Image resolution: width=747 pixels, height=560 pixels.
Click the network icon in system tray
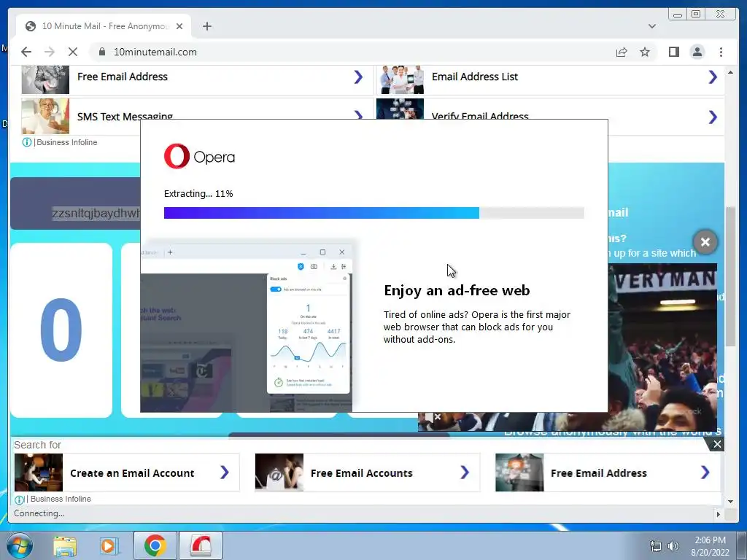[x=656, y=546]
